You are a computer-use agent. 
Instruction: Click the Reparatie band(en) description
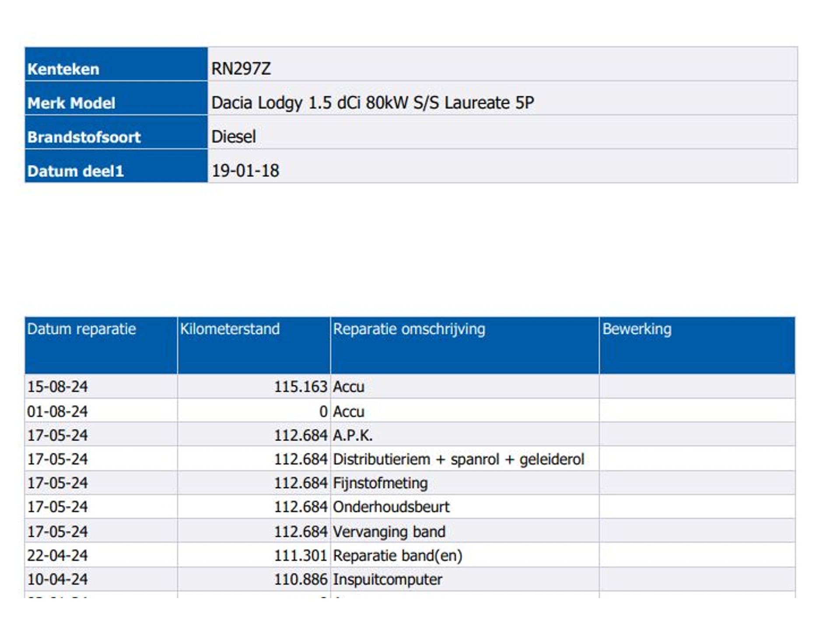pyautogui.click(x=398, y=556)
